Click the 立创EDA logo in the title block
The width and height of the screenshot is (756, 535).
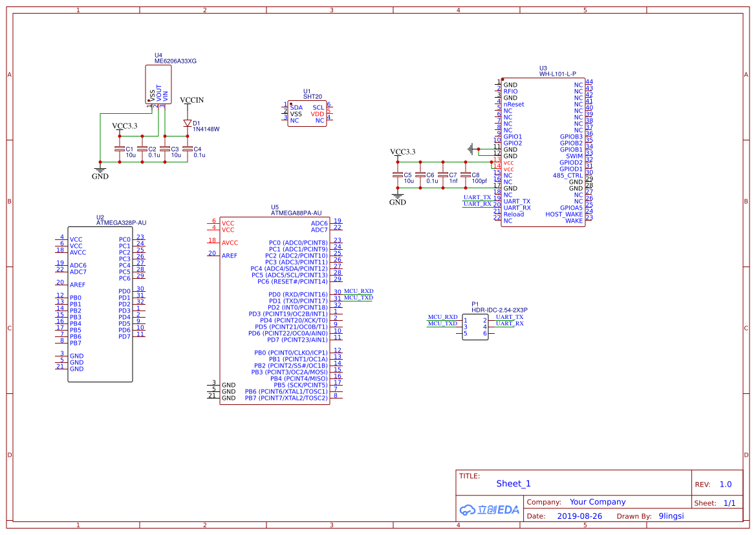pyautogui.click(x=489, y=509)
